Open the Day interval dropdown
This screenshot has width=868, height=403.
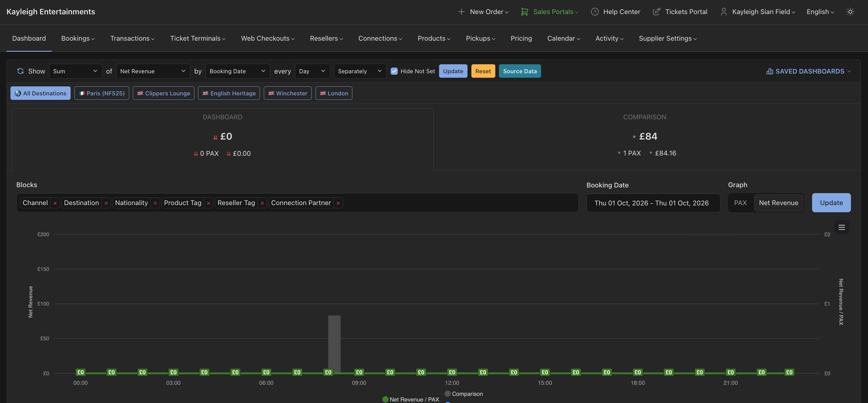pos(312,71)
